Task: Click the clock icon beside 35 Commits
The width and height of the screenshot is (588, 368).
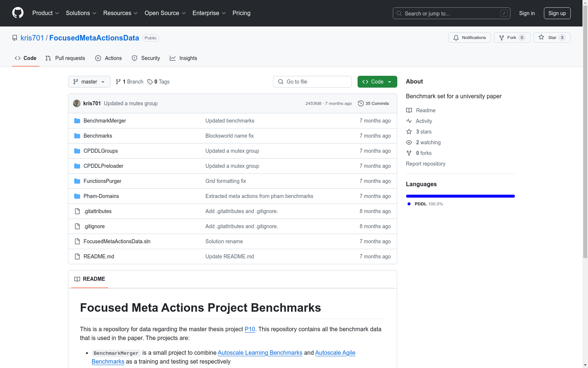Action: [361, 103]
